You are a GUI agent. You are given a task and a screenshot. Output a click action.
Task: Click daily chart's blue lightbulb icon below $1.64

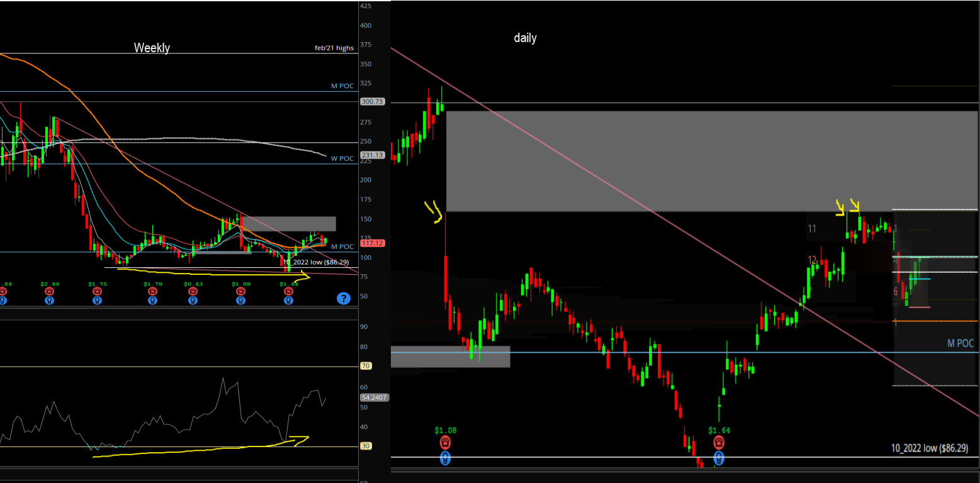(x=718, y=458)
